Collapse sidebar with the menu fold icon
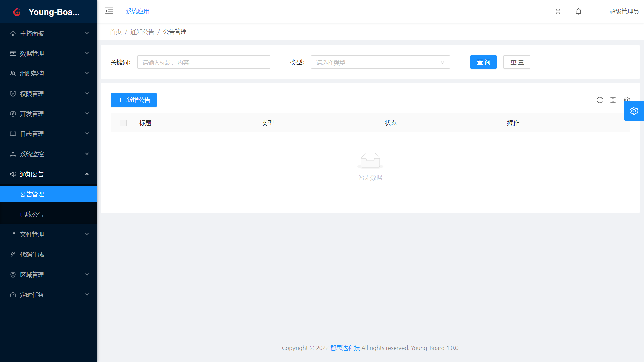 109,11
